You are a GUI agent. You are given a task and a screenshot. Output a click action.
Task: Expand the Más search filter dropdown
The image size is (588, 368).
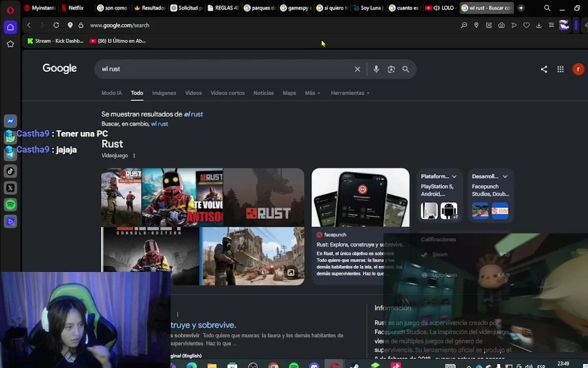[x=313, y=93]
